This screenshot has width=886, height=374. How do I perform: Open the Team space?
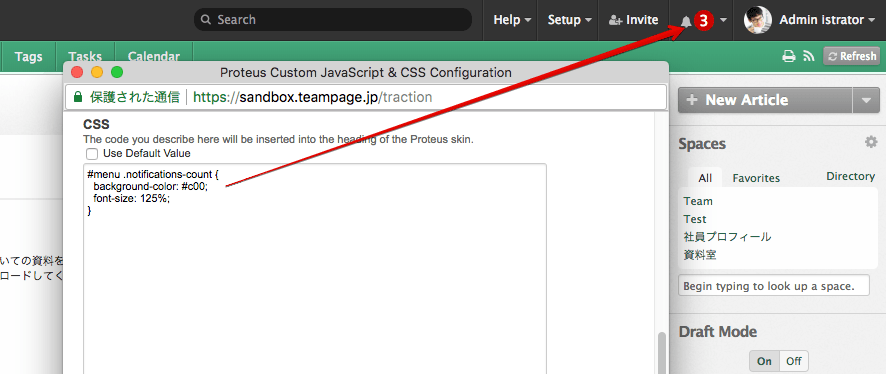coord(698,201)
